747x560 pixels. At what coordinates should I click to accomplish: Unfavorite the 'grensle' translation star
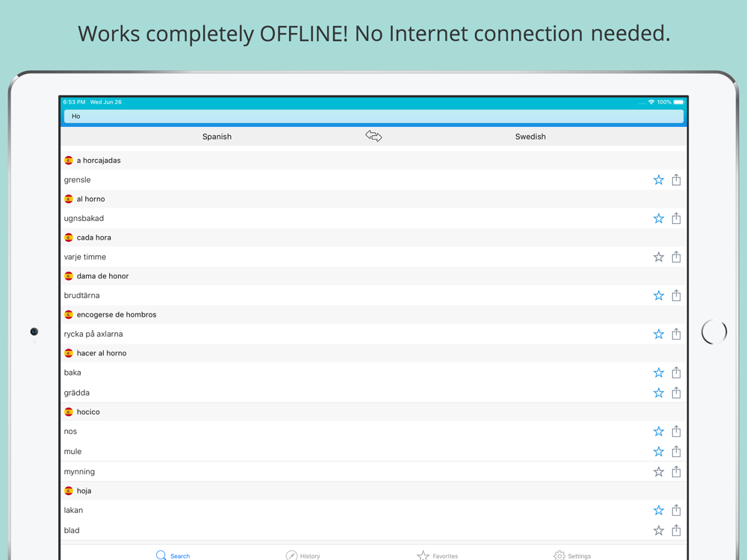pyautogui.click(x=658, y=180)
